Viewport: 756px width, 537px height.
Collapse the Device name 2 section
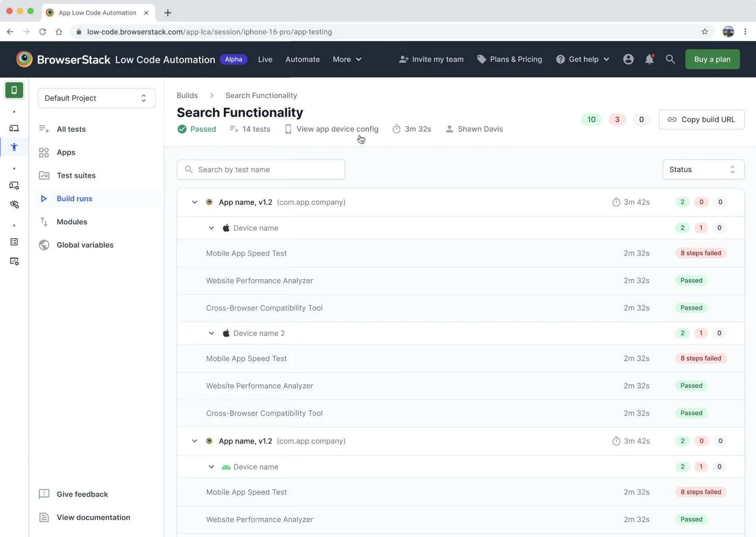tap(211, 333)
